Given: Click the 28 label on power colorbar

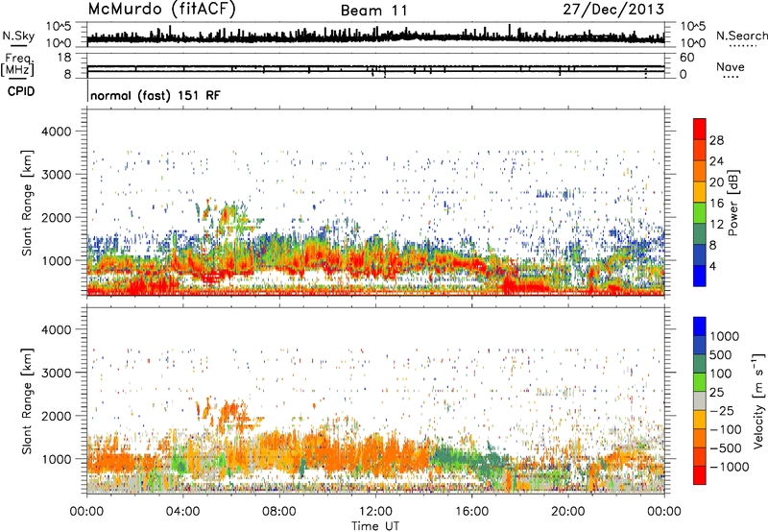Looking at the screenshot, I should point(716,140).
